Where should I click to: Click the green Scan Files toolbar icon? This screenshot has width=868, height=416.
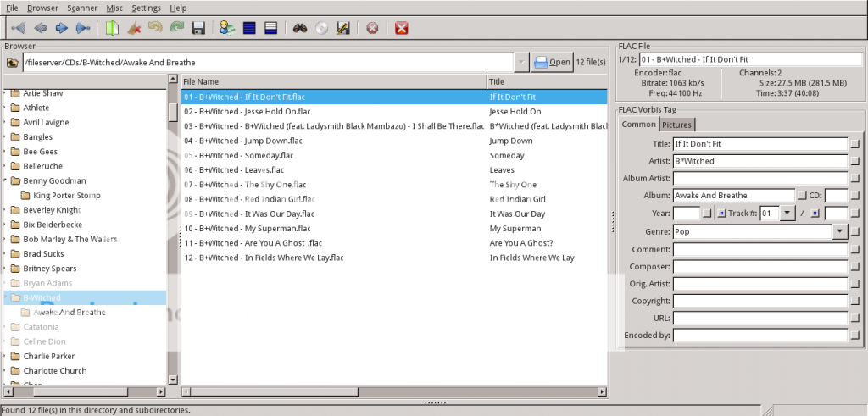[x=113, y=28]
